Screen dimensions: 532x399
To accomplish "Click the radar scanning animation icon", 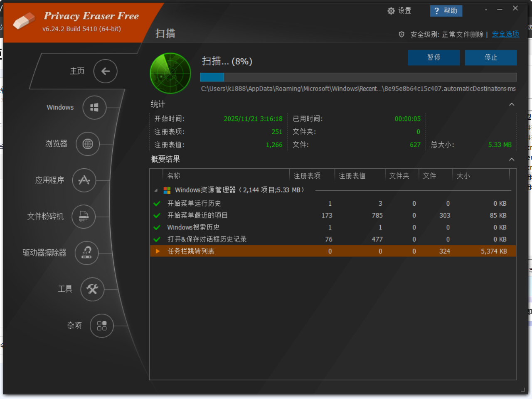I will point(170,73).
